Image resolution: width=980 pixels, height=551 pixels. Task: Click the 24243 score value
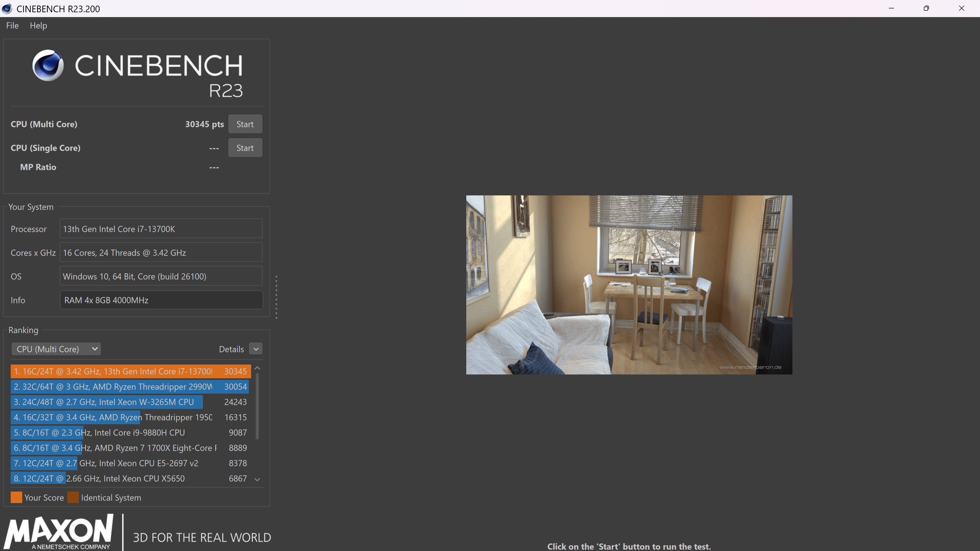coord(236,402)
